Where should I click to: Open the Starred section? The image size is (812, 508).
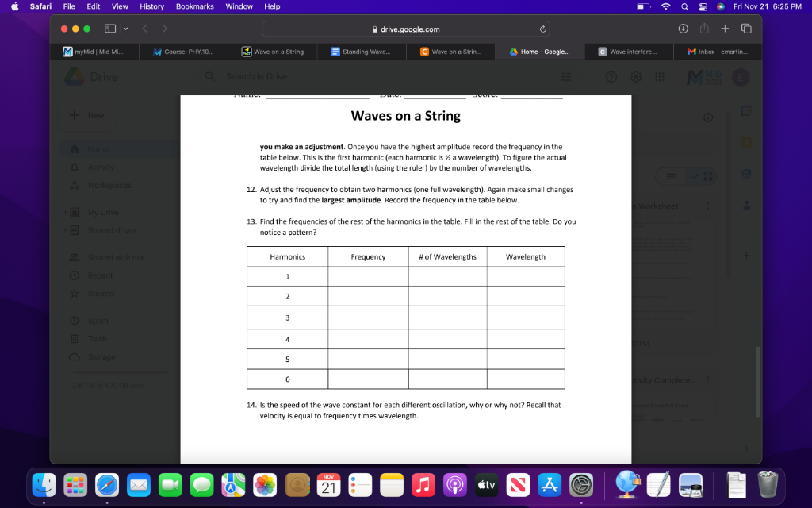pos(92,294)
